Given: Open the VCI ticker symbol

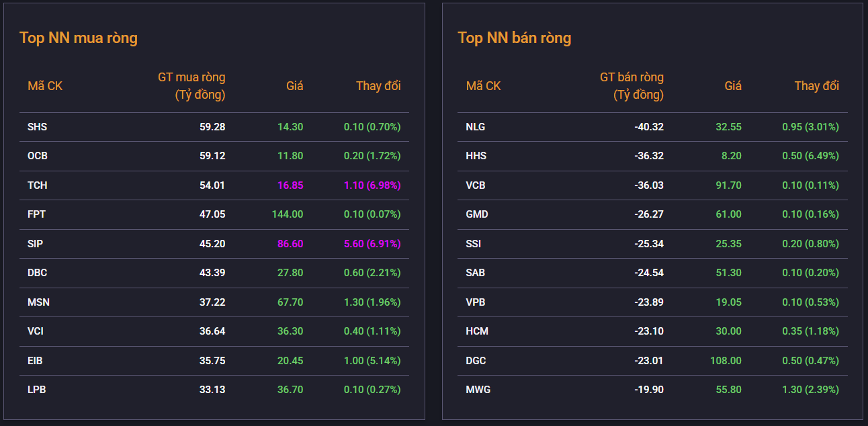Looking at the screenshot, I should coord(36,331).
